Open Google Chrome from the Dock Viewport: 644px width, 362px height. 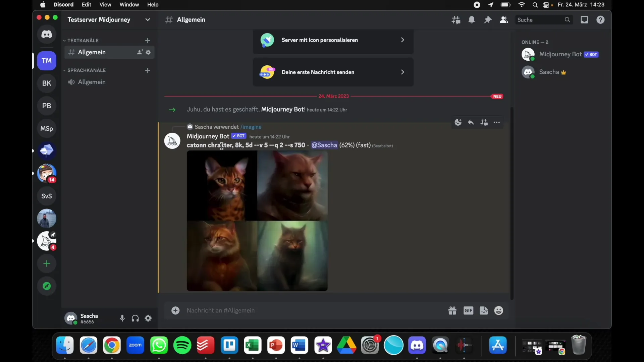pyautogui.click(x=112, y=345)
